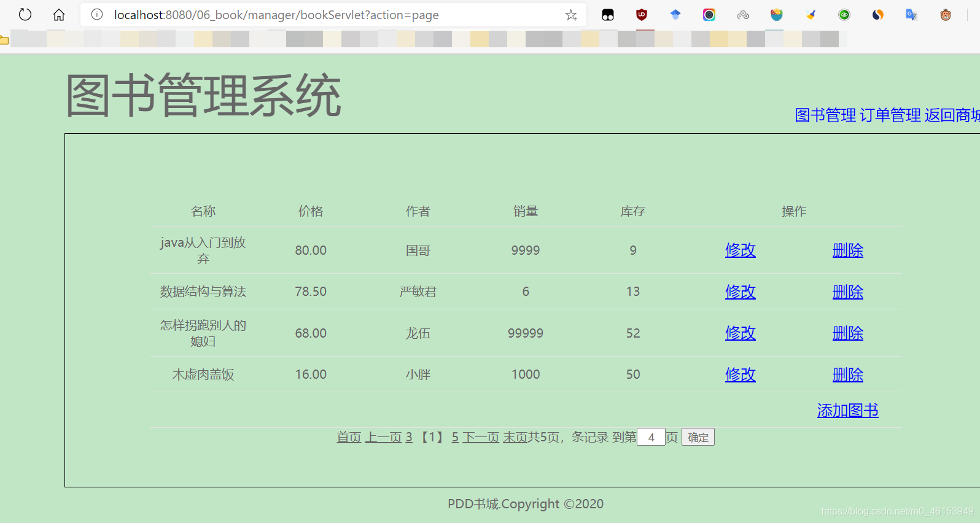Edit the 木虚肉盖饭 book via 修改
The height and width of the screenshot is (523, 980).
click(x=741, y=374)
